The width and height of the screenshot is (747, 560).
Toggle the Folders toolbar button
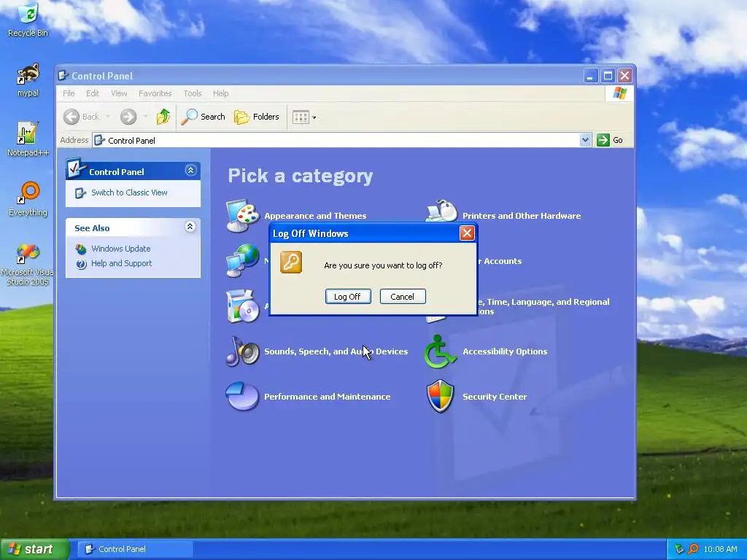tap(257, 117)
